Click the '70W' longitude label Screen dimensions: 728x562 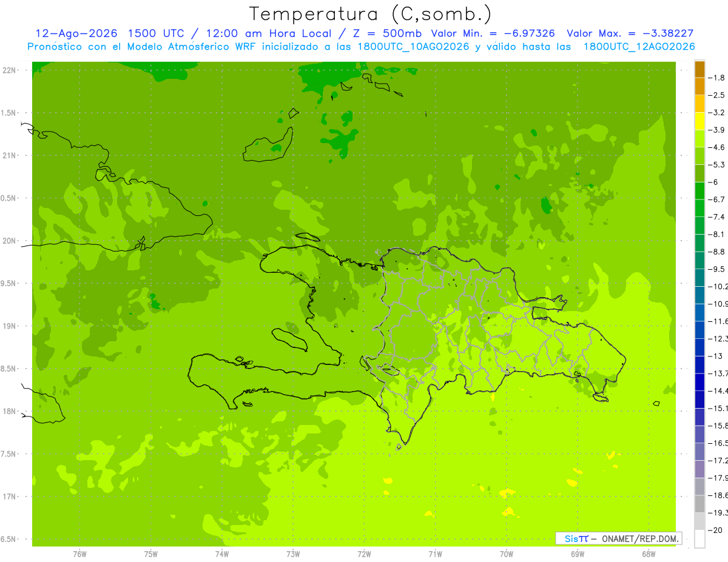tap(506, 554)
